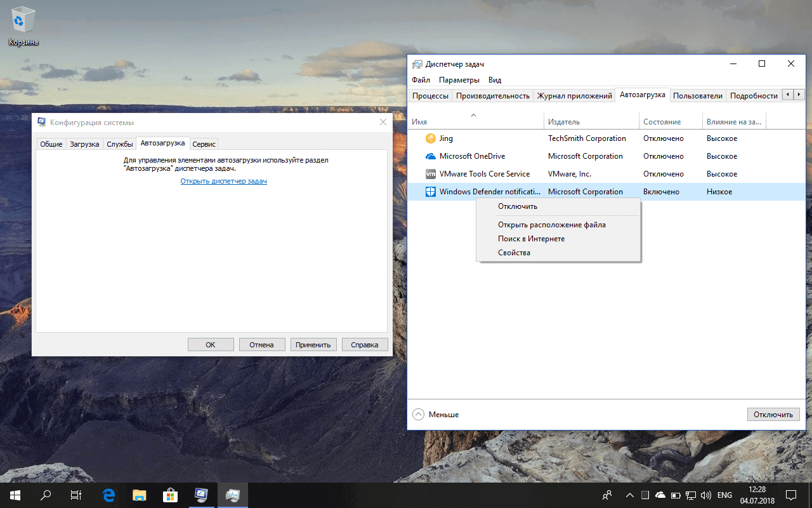This screenshot has height=508, width=812.
Task: Click Справка in System Configuration
Action: [x=365, y=345]
